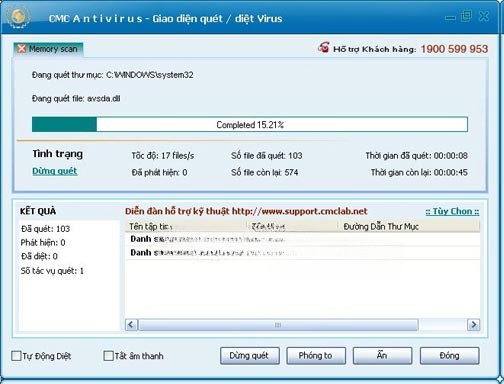Screen dimensions: 504x384
Task: Click the customer support phone icon
Action: pos(323,48)
